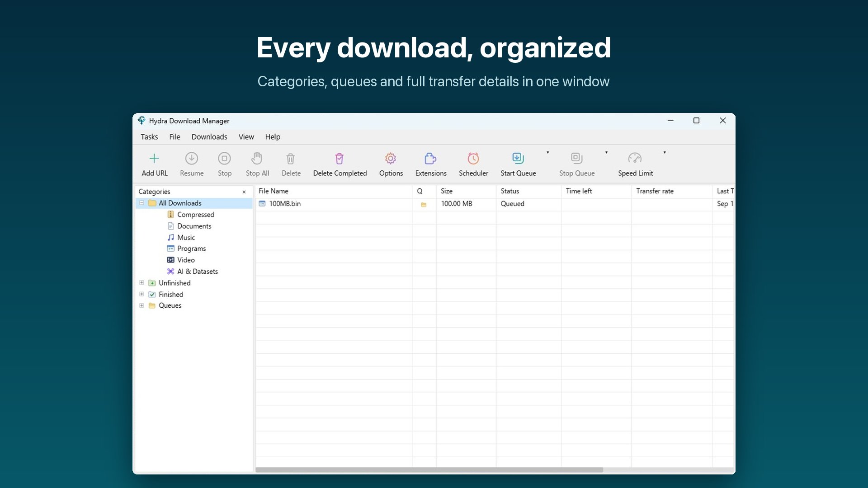Open the Help menu
The width and height of the screenshot is (868, 488).
click(273, 137)
